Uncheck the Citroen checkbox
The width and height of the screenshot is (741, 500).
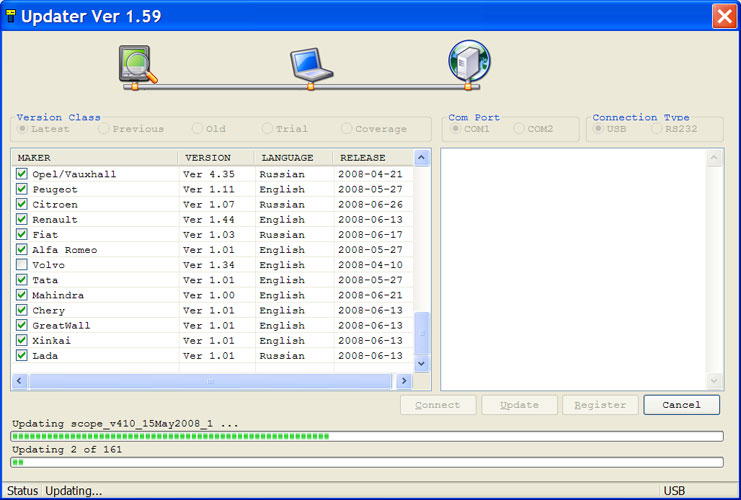pyautogui.click(x=22, y=204)
